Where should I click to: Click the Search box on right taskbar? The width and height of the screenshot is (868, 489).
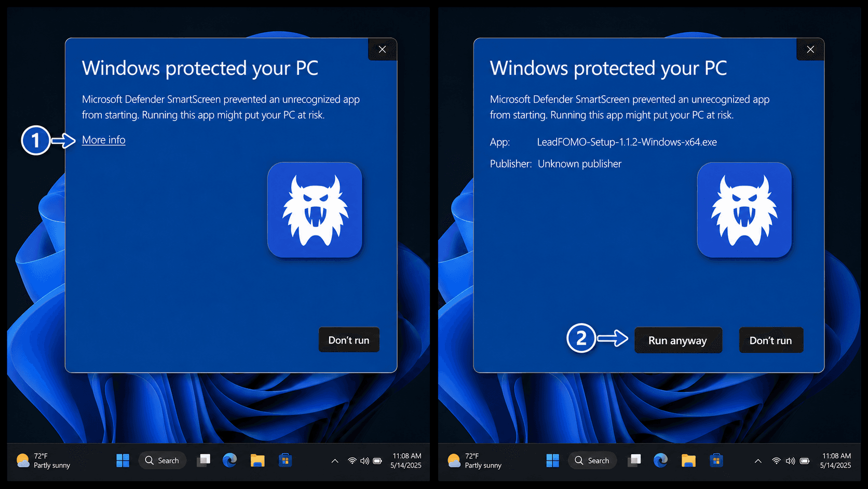tap(593, 460)
